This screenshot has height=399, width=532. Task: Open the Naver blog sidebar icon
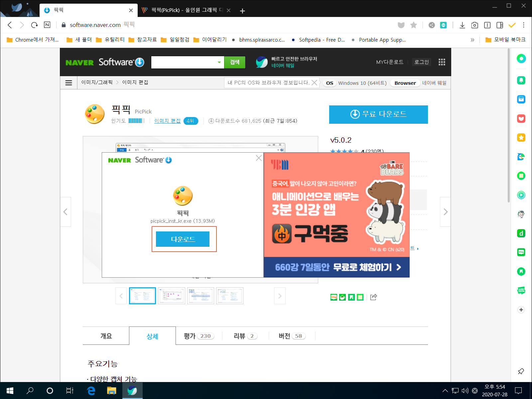click(x=521, y=252)
